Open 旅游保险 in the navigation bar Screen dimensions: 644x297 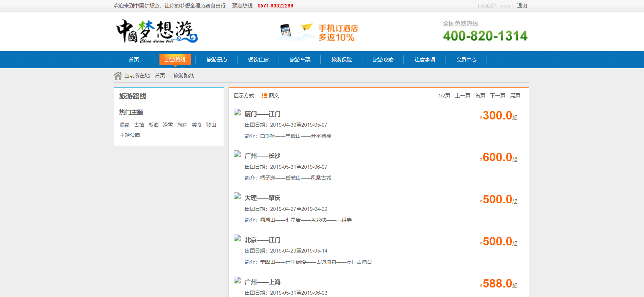tap(341, 60)
